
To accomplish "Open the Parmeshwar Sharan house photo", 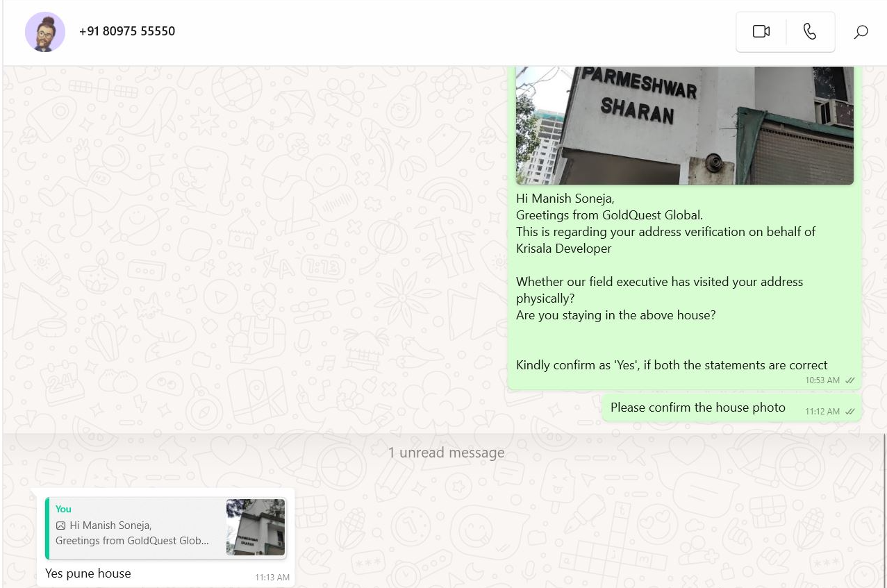I will pos(684,125).
